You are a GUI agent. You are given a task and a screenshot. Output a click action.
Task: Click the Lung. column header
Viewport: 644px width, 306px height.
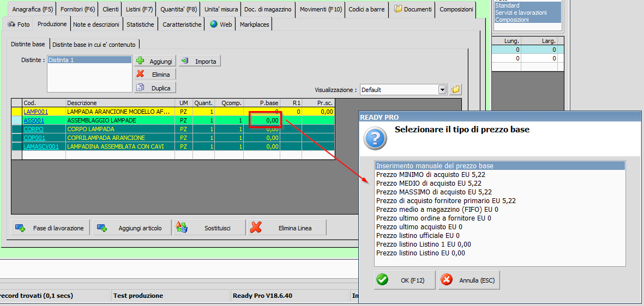pyautogui.click(x=506, y=41)
